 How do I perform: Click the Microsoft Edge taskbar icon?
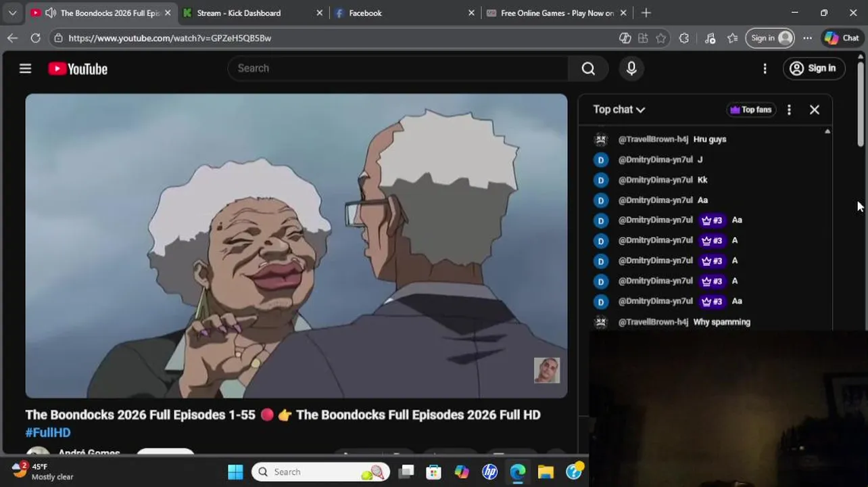pyautogui.click(x=518, y=471)
